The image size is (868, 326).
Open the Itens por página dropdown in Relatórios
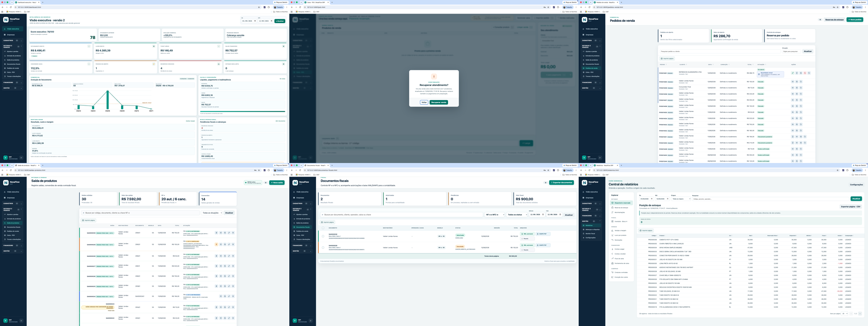click(844, 313)
